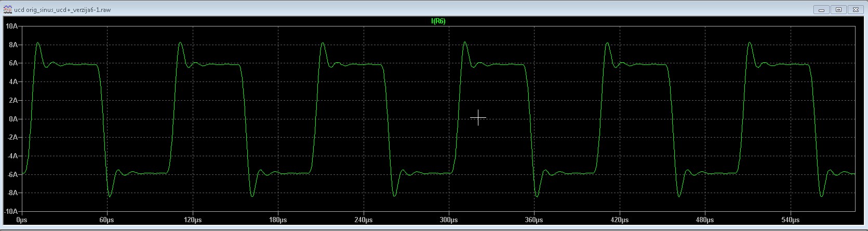Click the -4A vertical axis label
This screenshot has height=231, width=868.
click(x=12, y=156)
